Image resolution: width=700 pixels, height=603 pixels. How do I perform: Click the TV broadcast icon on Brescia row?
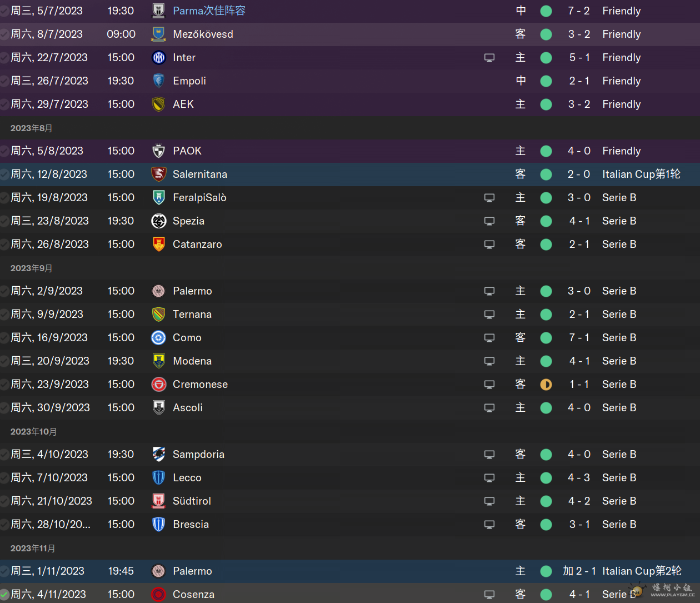[489, 524]
